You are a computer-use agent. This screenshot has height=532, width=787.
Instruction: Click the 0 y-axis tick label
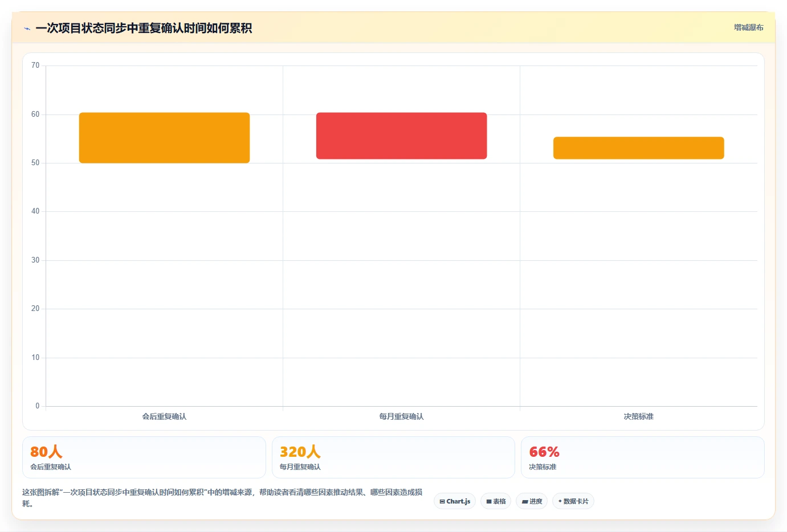pos(38,406)
